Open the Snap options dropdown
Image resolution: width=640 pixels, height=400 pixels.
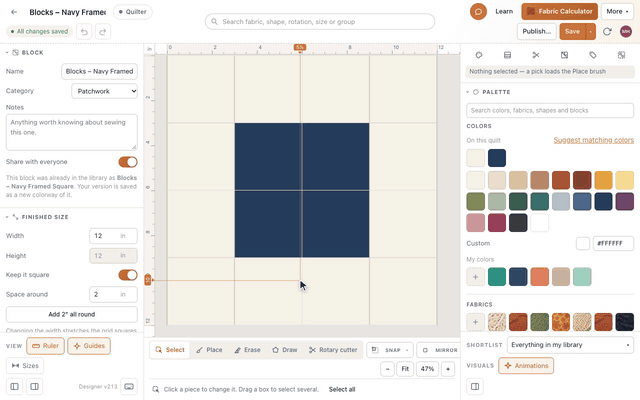(x=390, y=350)
